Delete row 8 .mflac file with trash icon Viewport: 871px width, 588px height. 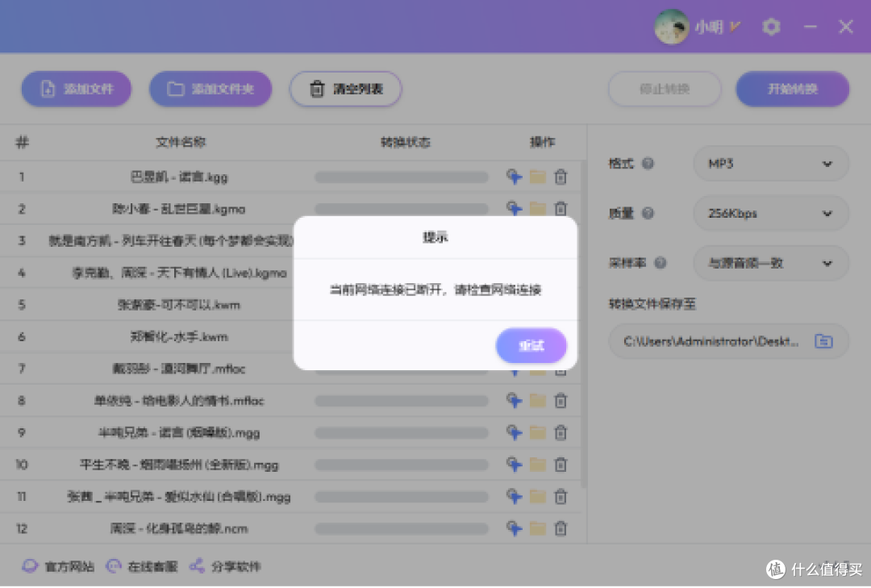(561, 401)
